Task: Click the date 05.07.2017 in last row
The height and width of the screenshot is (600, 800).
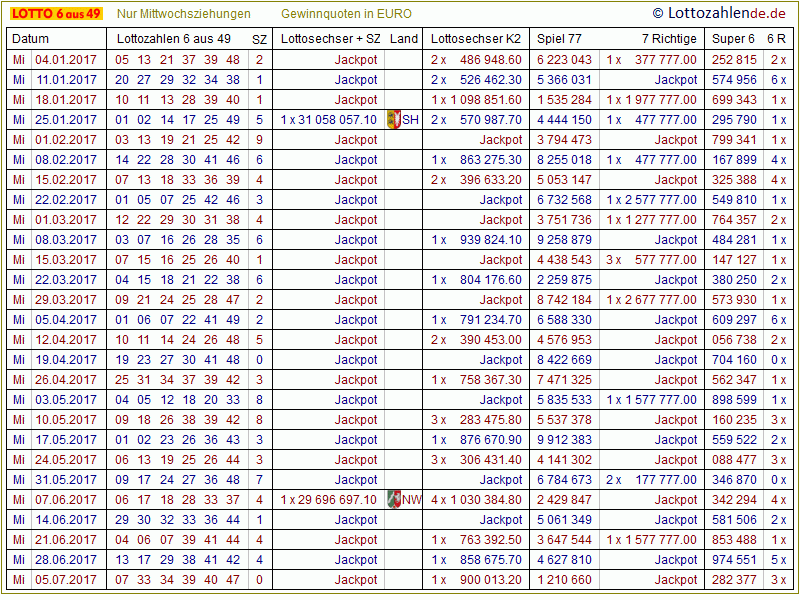Action: point(66,580)
